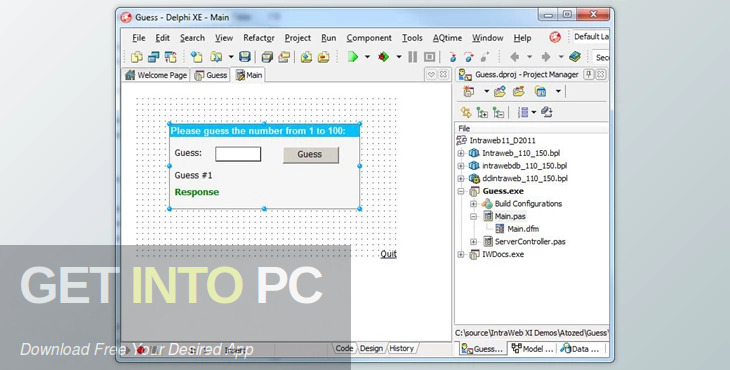Click the Save floppy disk icon
Viewport: 730px width, 370px height.
(x=245, y=57)
